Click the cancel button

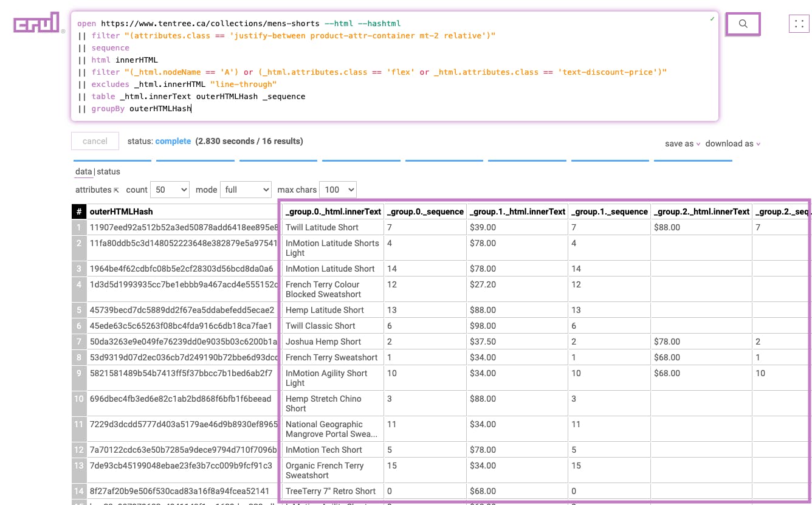click(95, 141)
